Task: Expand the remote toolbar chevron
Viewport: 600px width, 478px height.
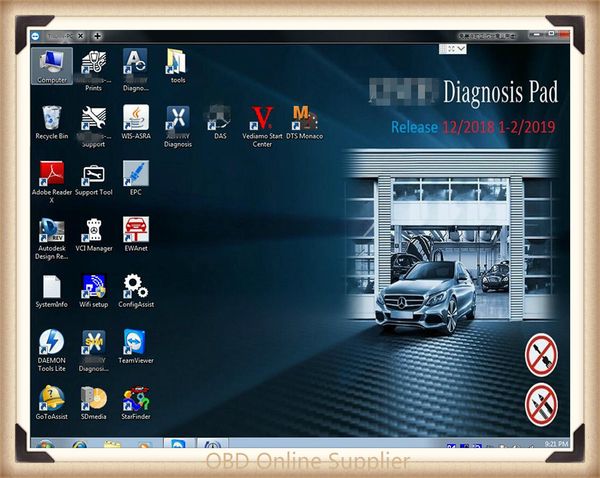Action: 461,49
